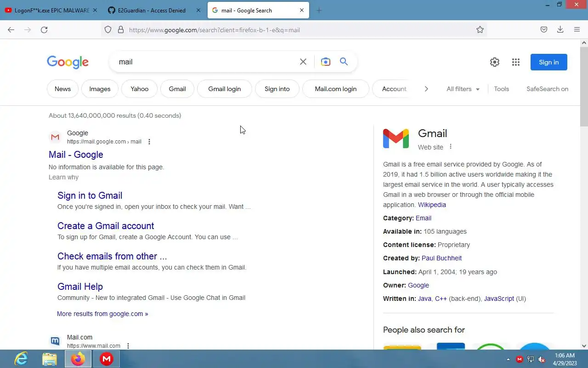Screen dimensions: 588x368
Task: Switch to LogonF**k.exe YouTube tab
Action: point(51,10)
